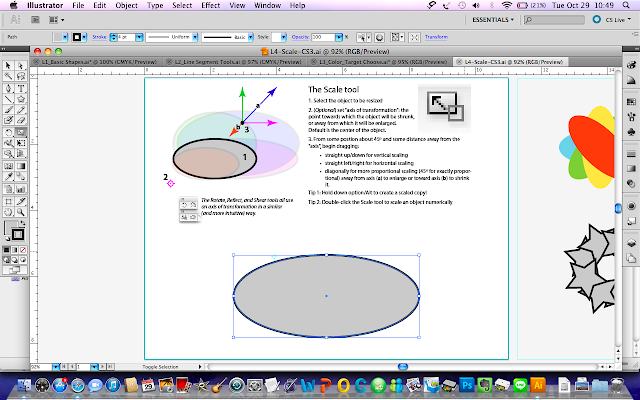Swap fill and stroke colors
Screen dimensions: 640x400
click(22, 223)
